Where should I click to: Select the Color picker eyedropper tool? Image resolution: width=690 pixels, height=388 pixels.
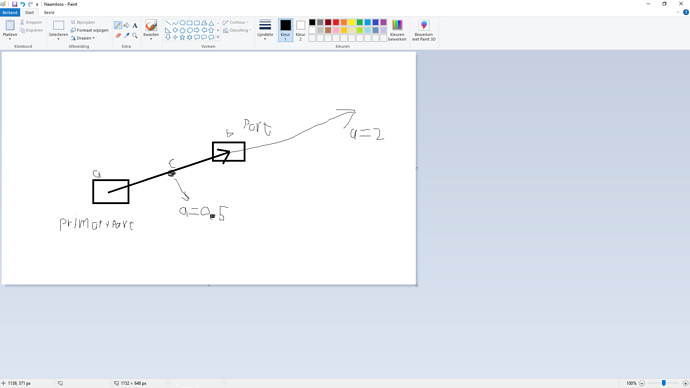click(x=127, y=35)
